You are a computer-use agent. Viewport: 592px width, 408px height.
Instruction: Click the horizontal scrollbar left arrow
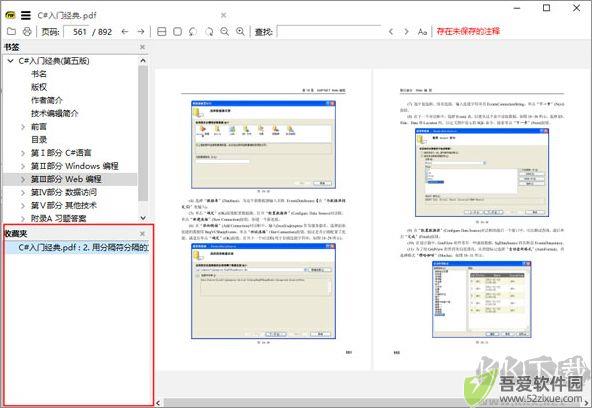point(158,403)
